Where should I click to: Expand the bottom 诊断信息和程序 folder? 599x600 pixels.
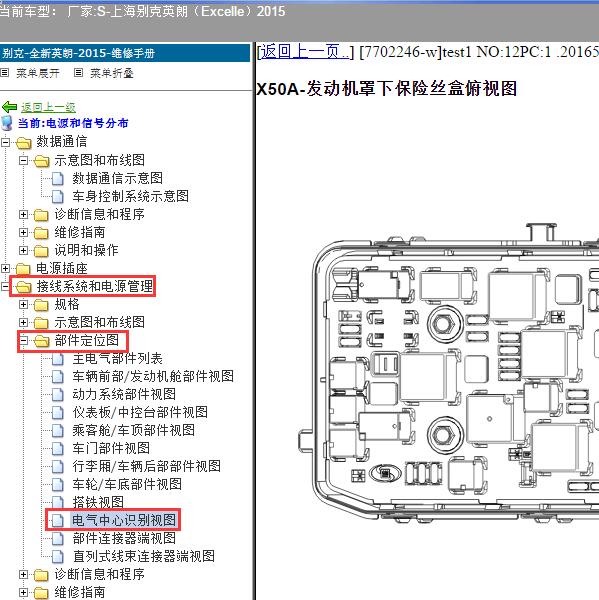tap(23, 574)
